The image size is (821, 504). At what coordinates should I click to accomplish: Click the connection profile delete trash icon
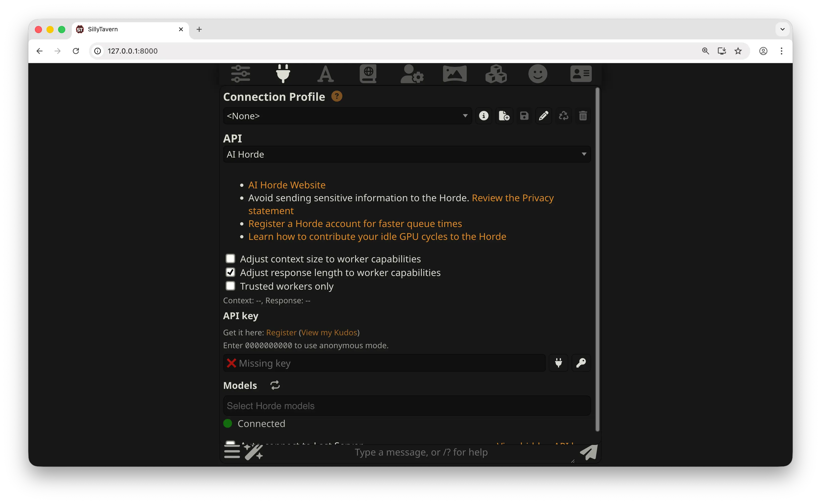click(583, 116)
